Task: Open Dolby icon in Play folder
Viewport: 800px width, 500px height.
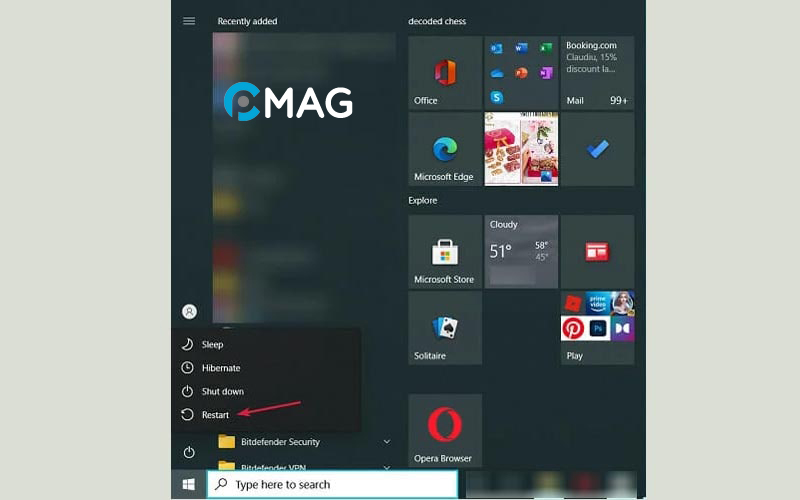Action: [x=622, y=329]
